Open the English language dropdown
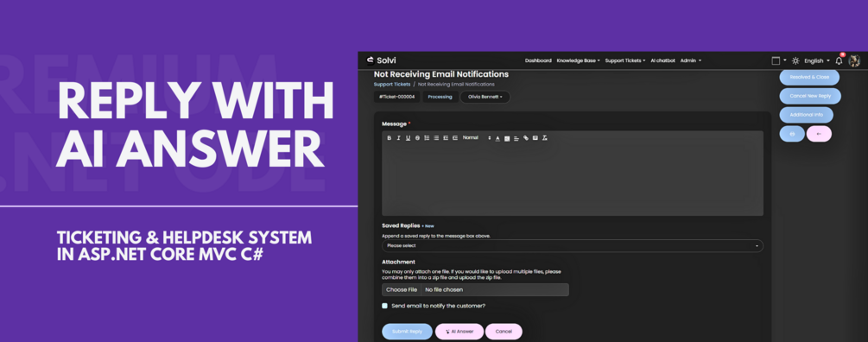 817,60
